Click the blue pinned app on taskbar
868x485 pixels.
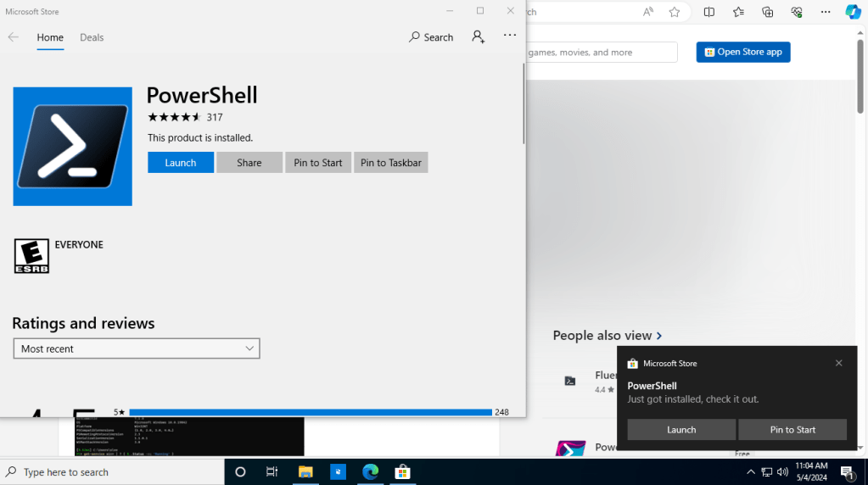(338, 471)
